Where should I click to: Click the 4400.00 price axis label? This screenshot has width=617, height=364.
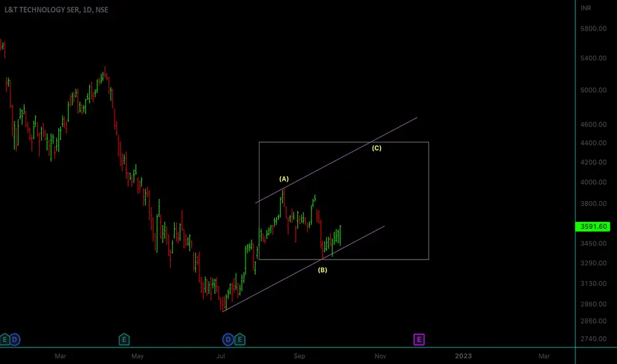pos(593,143)
